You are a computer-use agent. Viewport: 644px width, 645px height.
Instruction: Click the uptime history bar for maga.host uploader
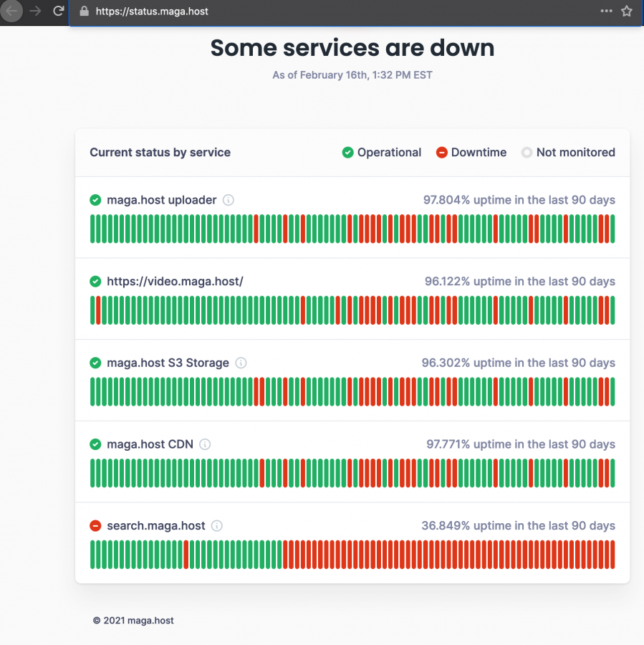(352, 229)
